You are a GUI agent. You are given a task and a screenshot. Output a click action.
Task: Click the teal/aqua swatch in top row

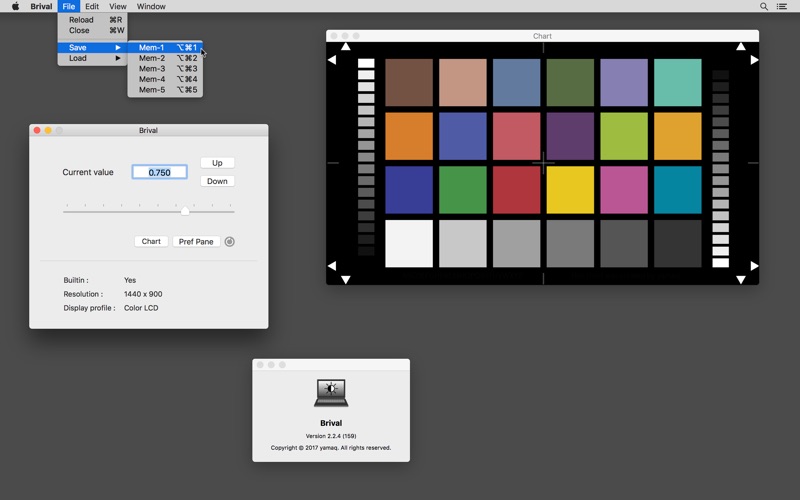pyautogui.click(x=678, y=82)
